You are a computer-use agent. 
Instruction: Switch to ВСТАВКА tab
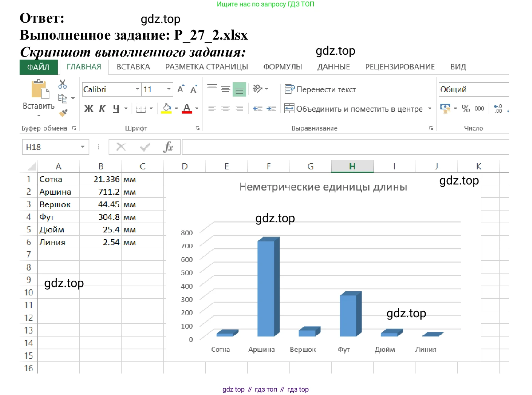[x=133, y=67]
